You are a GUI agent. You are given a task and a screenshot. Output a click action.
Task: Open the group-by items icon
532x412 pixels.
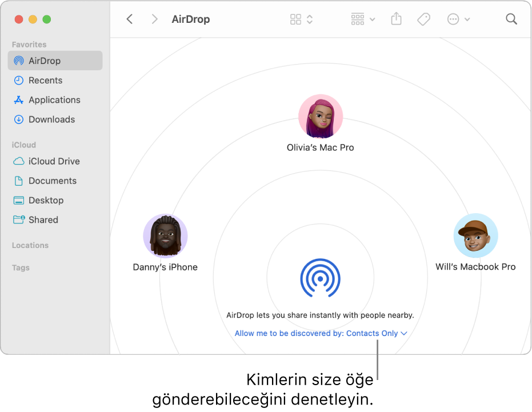click(x=358, y=19)
